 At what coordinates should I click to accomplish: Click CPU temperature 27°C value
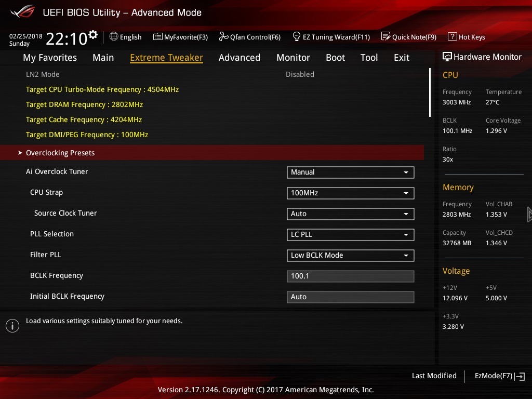pos(493,102)
